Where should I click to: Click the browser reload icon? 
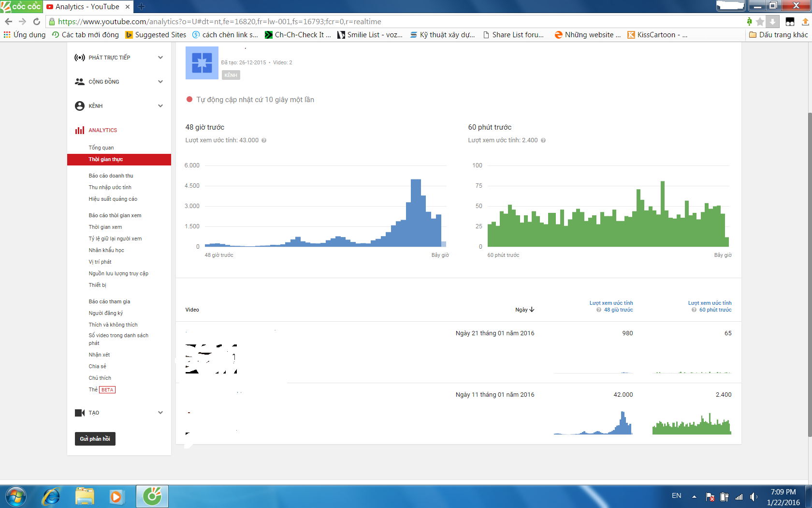click(x=37, y=21)
